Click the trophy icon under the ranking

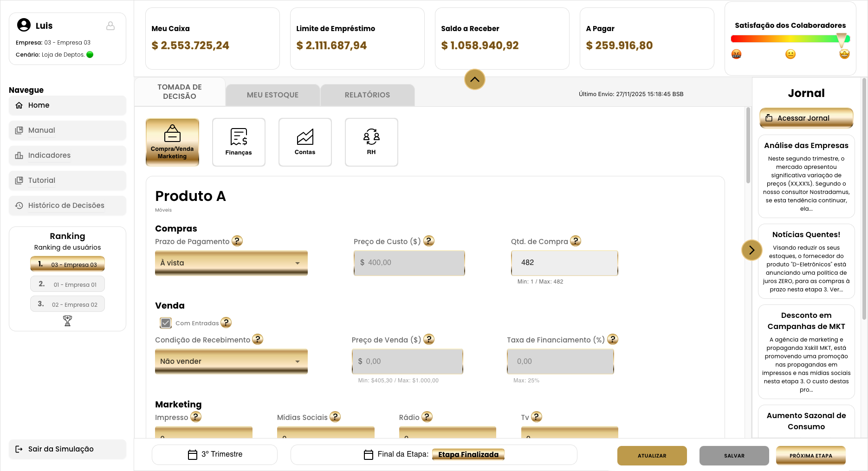(x=67, y=321)
